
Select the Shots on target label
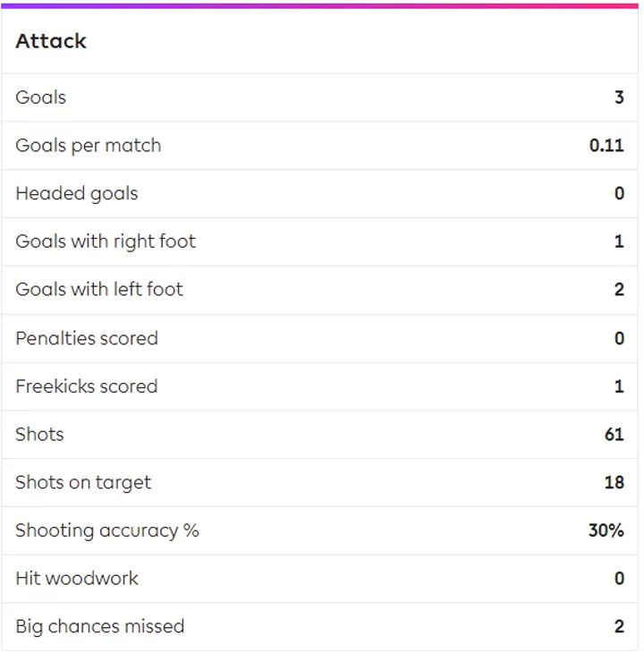click(x=83, y=483)
